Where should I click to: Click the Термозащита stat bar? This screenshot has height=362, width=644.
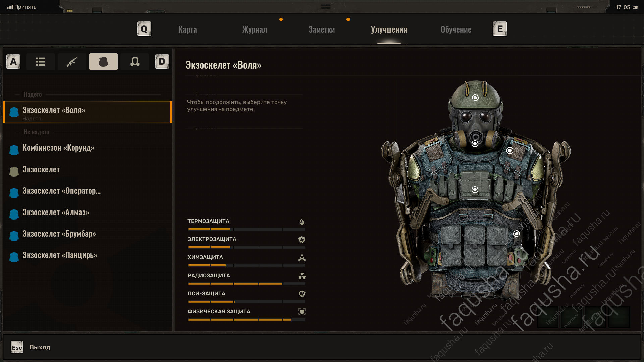247,229
